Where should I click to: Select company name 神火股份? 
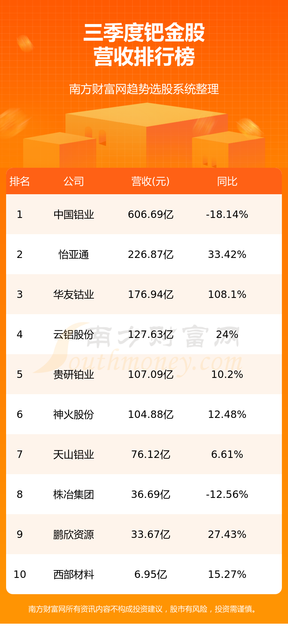[x=74, y=415]
